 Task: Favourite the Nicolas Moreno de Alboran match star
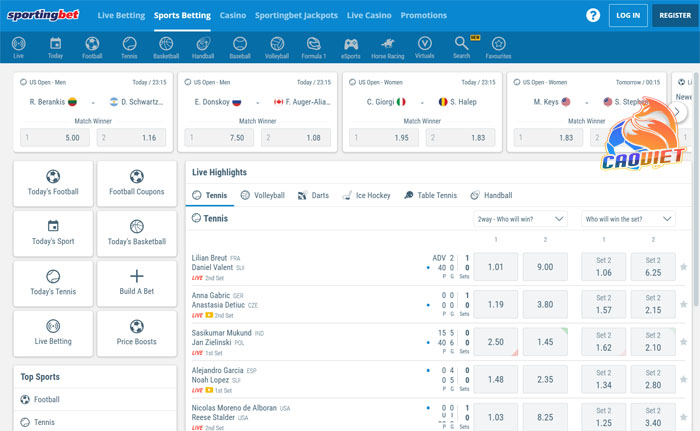click(x=683, y=417)
